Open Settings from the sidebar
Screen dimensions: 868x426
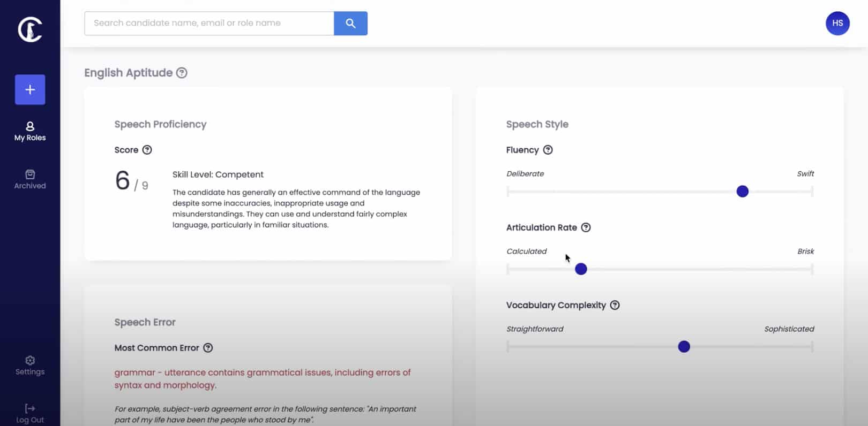tap(30, 366)
